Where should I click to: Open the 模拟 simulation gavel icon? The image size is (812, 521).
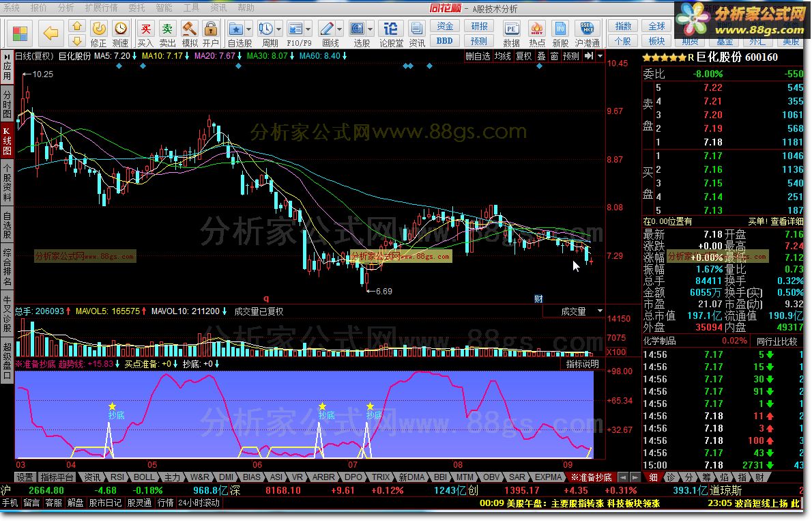[190, 34]
